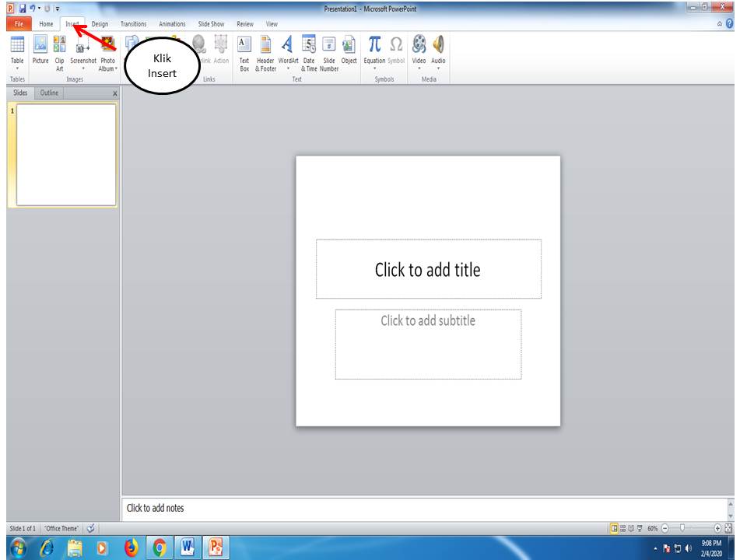This screenshot has height=560, width=747.
Task: Open the File tab
Action: point(19,24)
